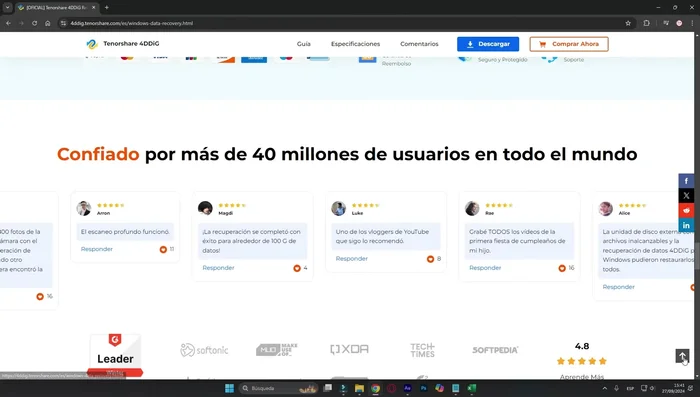Bookmark this page with star icon
This screenshot has height=397, width=700.
[x=628, y=23]
